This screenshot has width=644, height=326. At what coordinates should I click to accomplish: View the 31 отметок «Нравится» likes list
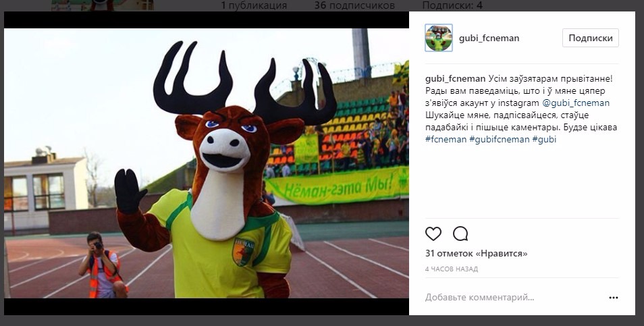click(x=477, y=253)
